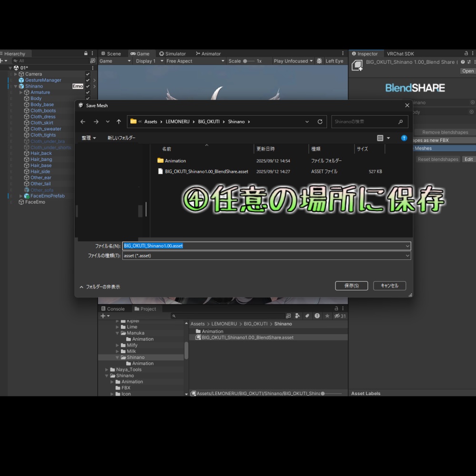Switch to the Project tab
Viewport: 476px width, 476px height.
click(x=145, y=309)
